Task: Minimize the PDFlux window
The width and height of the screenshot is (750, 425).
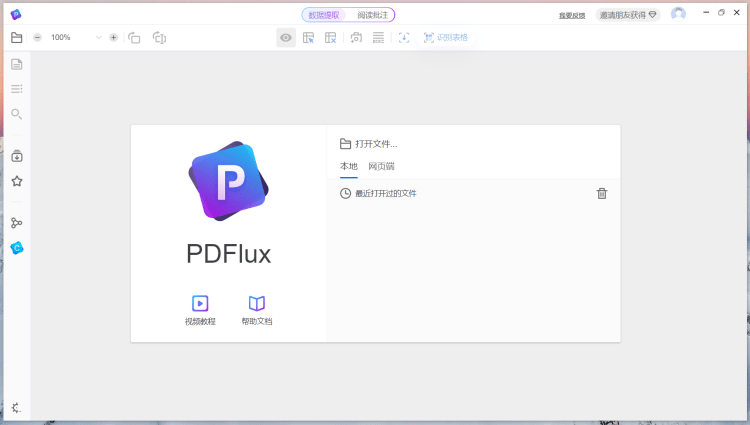Action: click(706, 12)
